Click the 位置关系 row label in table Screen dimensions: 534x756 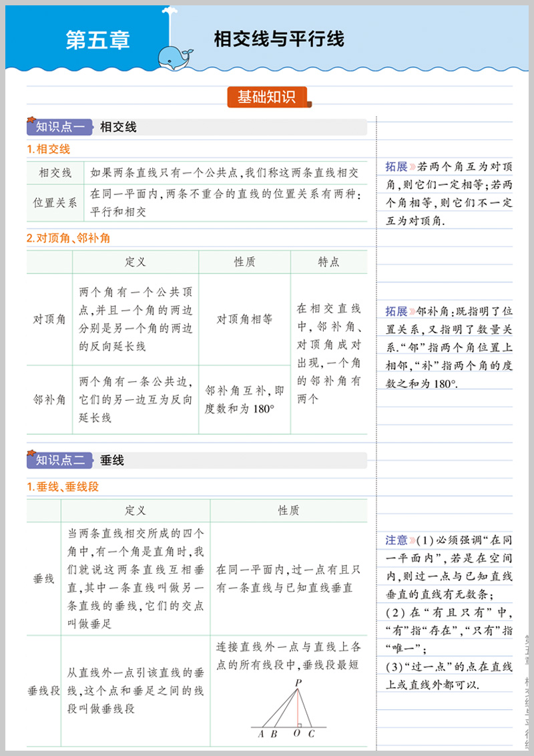click(55, 203)
